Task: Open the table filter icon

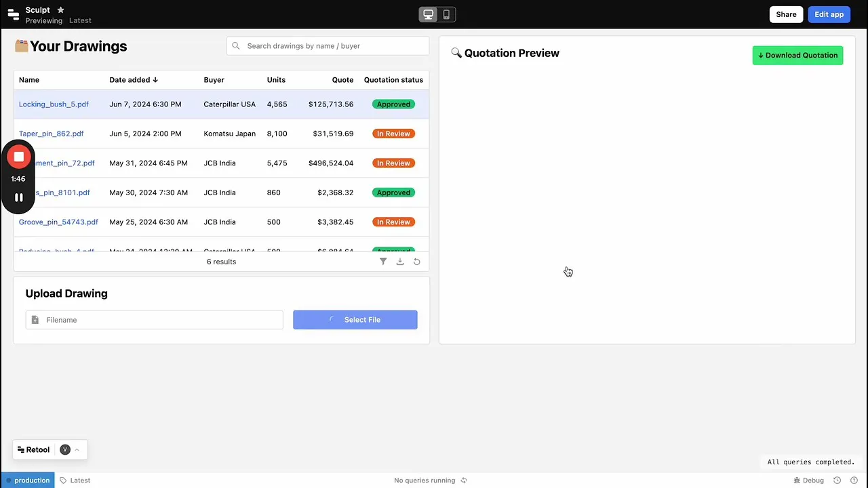Action: click(x=383, y=262)
